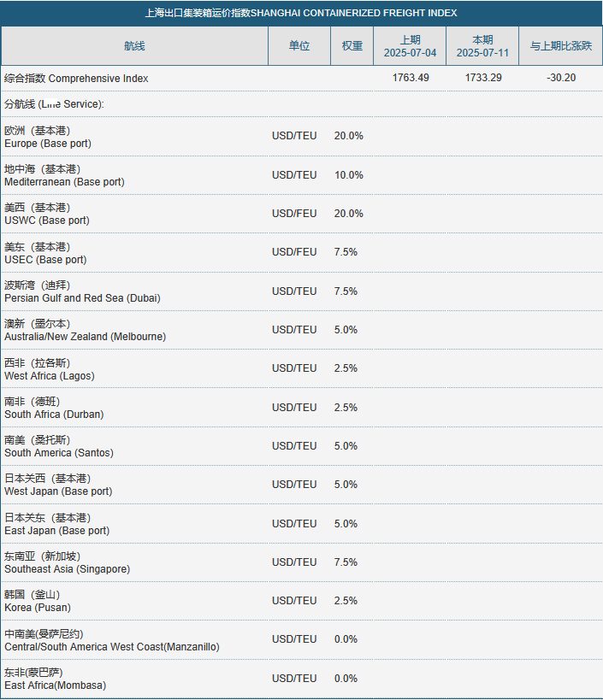The image size is (603, 700).
Task: Click the 与上期比涨跌 column header
Action: coord(561,46)
